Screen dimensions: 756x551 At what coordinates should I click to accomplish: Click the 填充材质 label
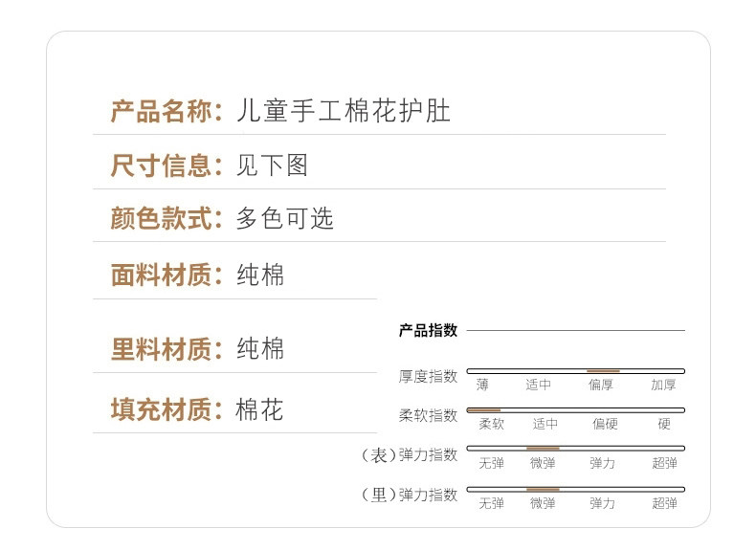click(x=167, y=410)
